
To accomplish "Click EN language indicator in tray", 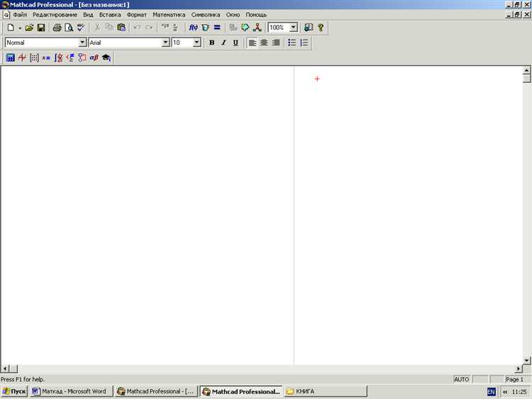I will tap(491, 391).
